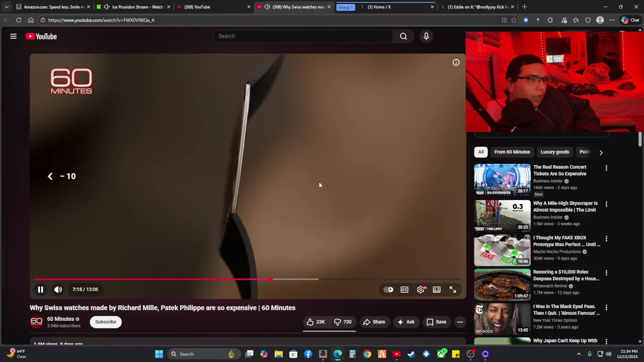
Task: Open Black Eyed Peas video thumbnail
Action: (502, 318)
